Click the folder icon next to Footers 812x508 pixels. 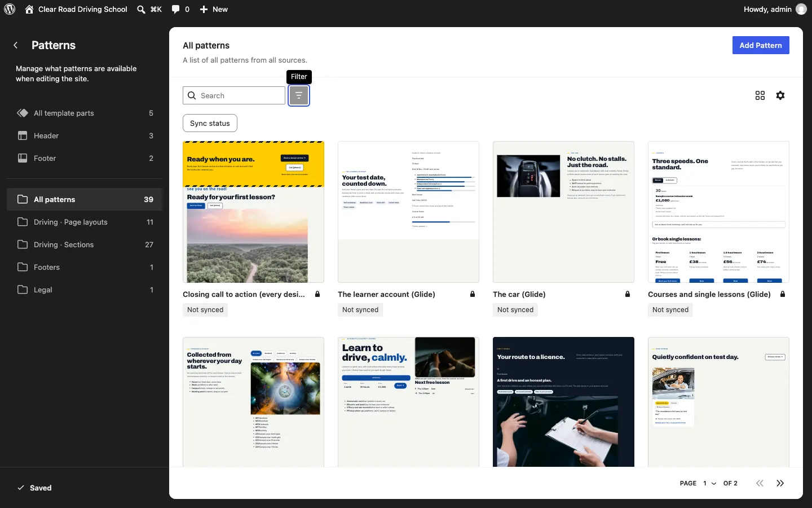coord(23,267)
